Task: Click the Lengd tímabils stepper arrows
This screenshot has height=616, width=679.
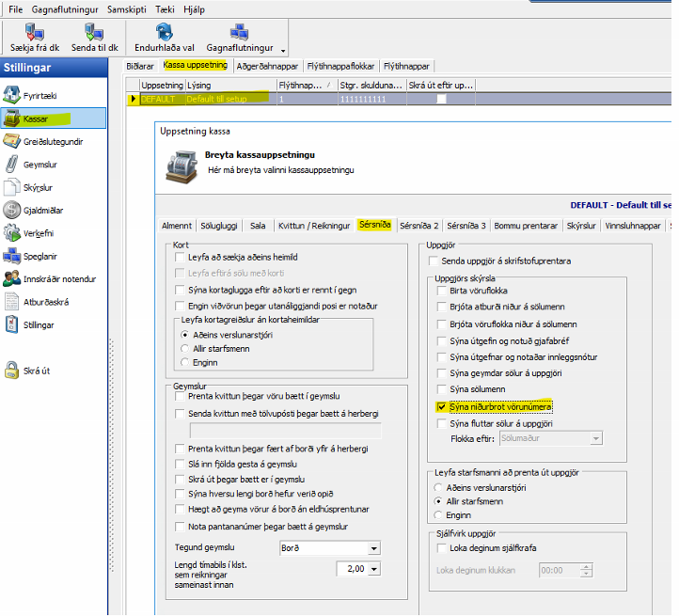Action: [374, 569]
